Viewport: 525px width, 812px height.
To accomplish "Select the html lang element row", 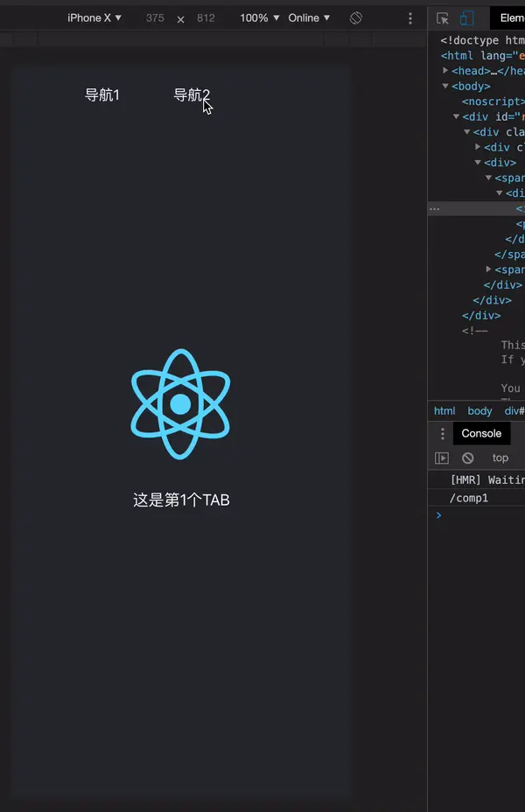I will 482,55.
